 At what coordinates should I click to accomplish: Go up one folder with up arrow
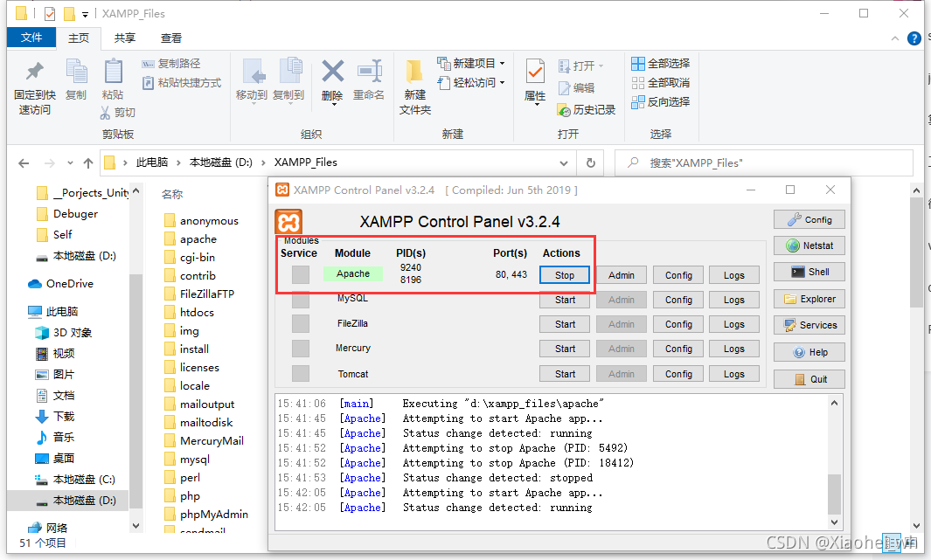88,163
